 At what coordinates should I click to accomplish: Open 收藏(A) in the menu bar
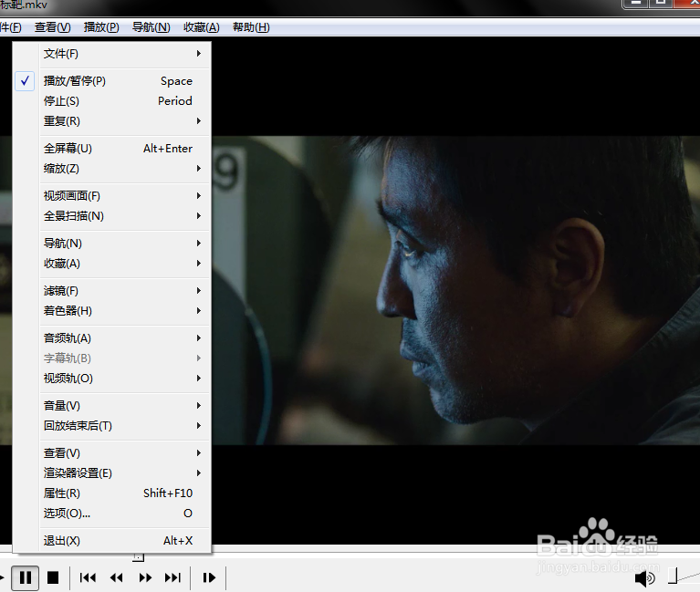(202, 27)
